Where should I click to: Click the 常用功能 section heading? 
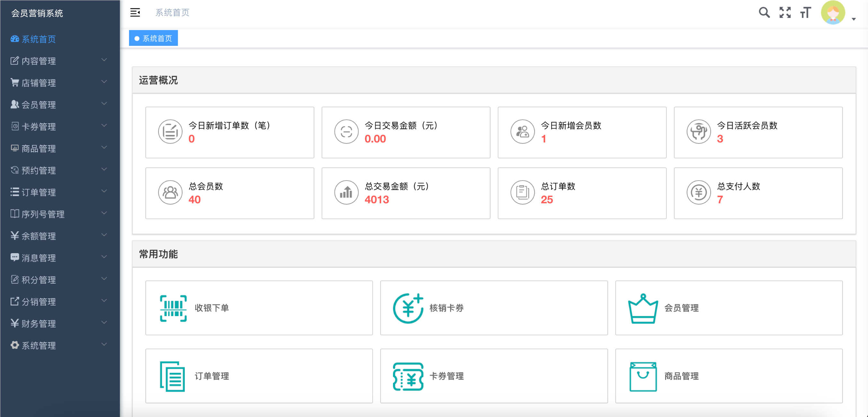[x=158, y=254]
